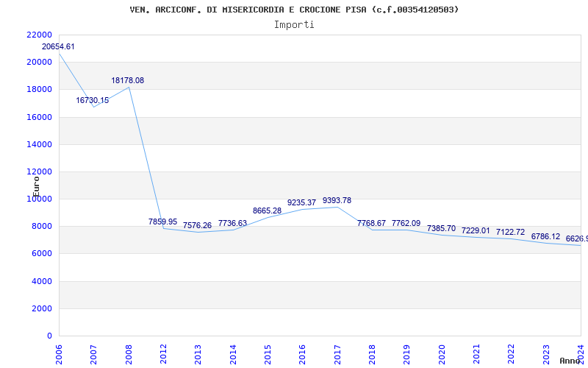Click the 22000 y-axis tick label

(x=40, y=35)
